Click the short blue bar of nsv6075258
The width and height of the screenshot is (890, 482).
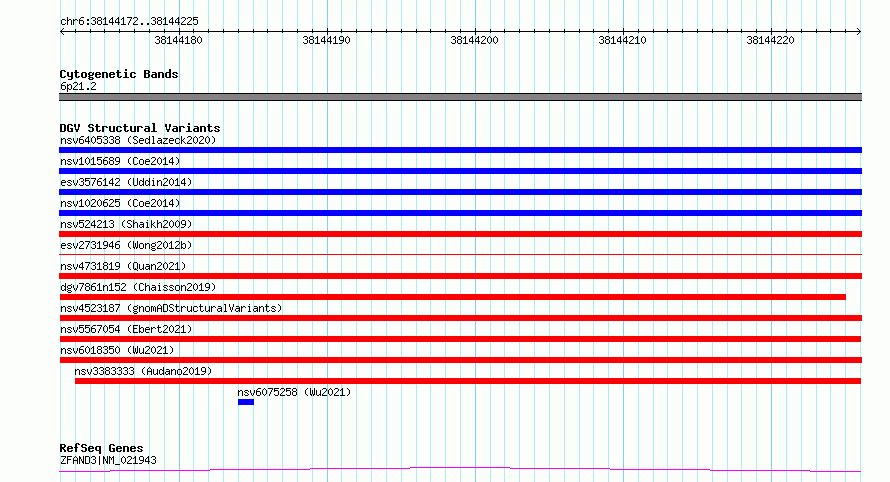(x=246, y=402)
